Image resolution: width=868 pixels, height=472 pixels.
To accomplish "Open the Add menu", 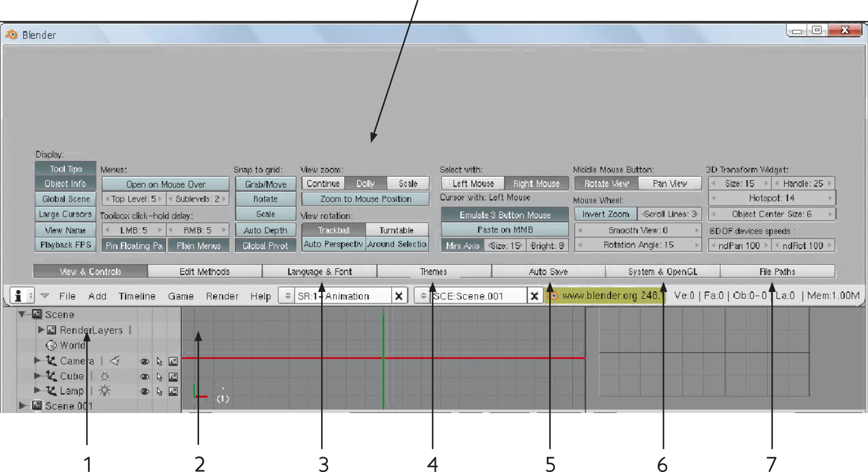I will (97, 296).
